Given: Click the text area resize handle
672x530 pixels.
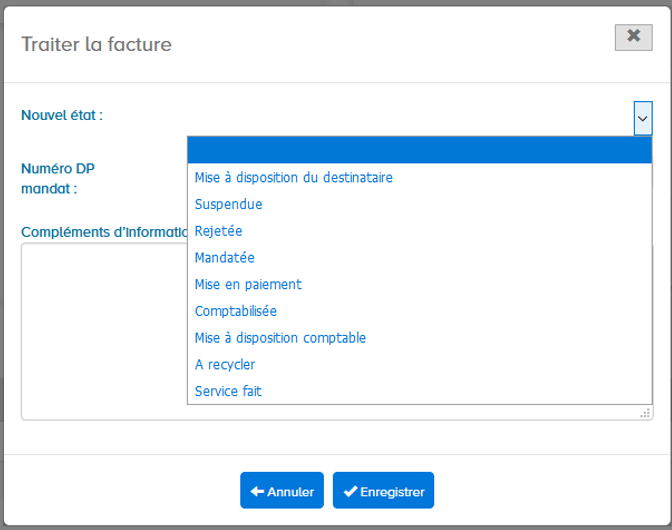Looking at the screenshot, I should [x=645, y=413].
